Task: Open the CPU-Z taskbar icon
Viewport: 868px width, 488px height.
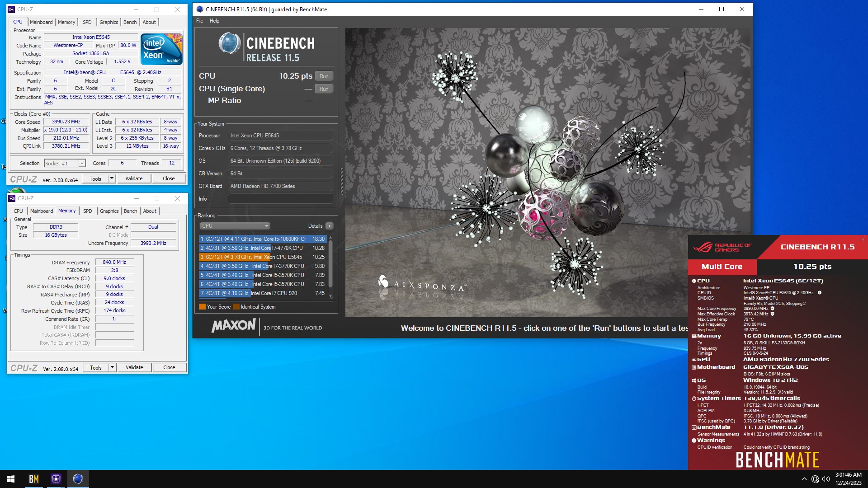Action: tap(56, 479)
